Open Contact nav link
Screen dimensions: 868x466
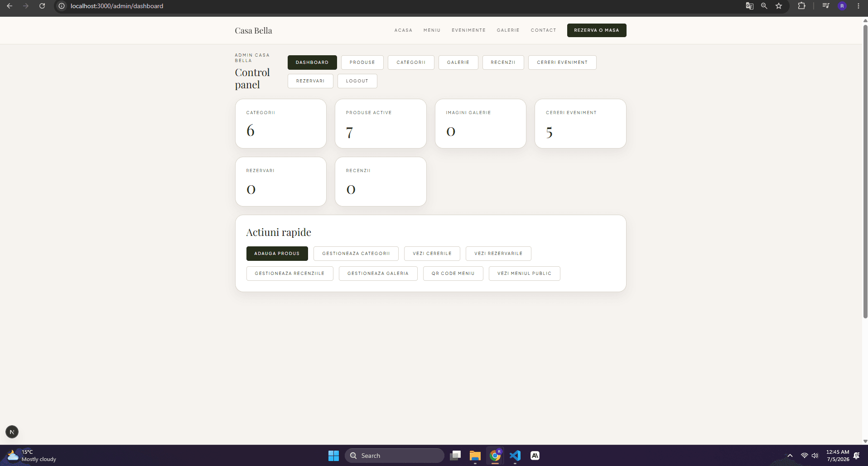coord(543,30)
